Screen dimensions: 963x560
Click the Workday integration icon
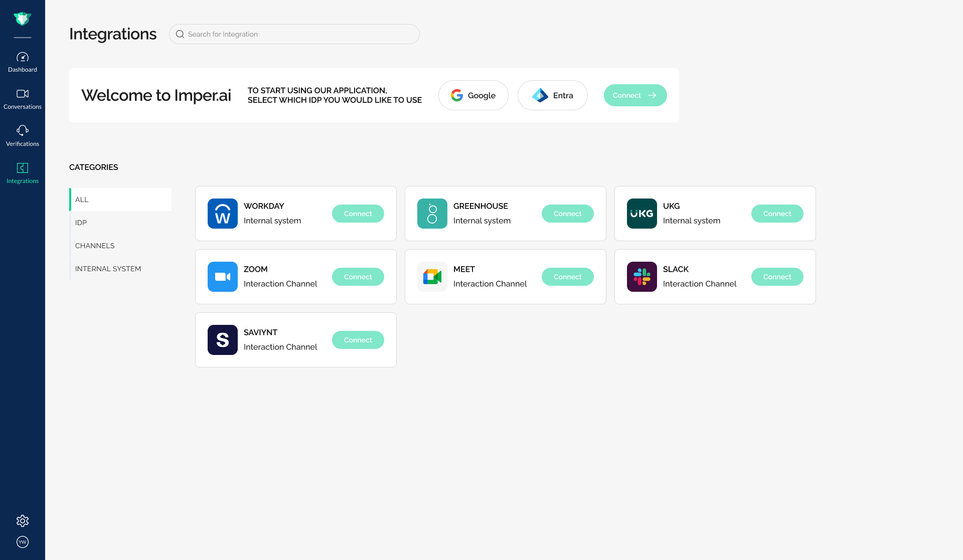[222, 214]
